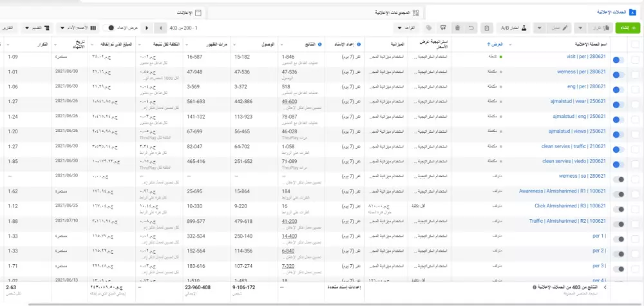Toggle off campaign ajmalstud | wear | 250621
Screen dimensions: 644x306
point(618,105)
